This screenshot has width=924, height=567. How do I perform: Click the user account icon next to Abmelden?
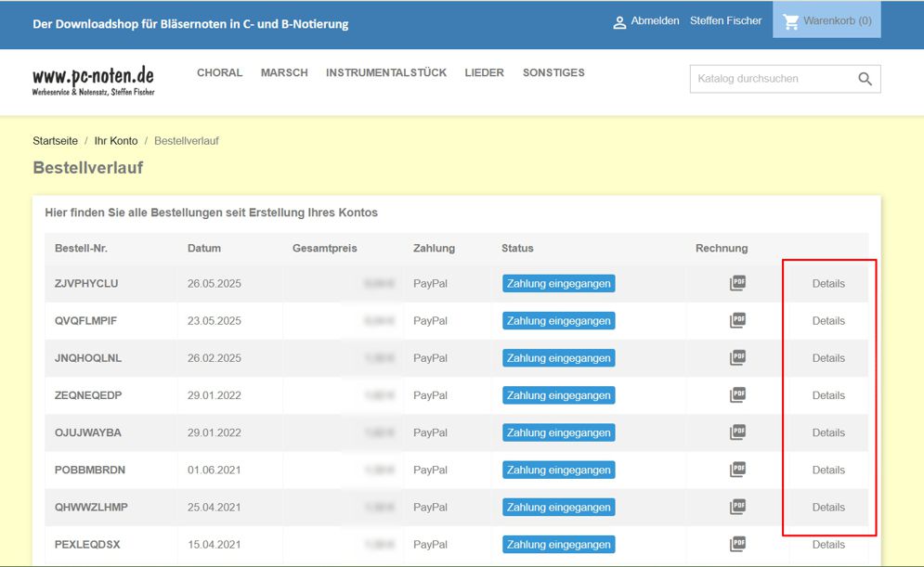click(619, 22)
